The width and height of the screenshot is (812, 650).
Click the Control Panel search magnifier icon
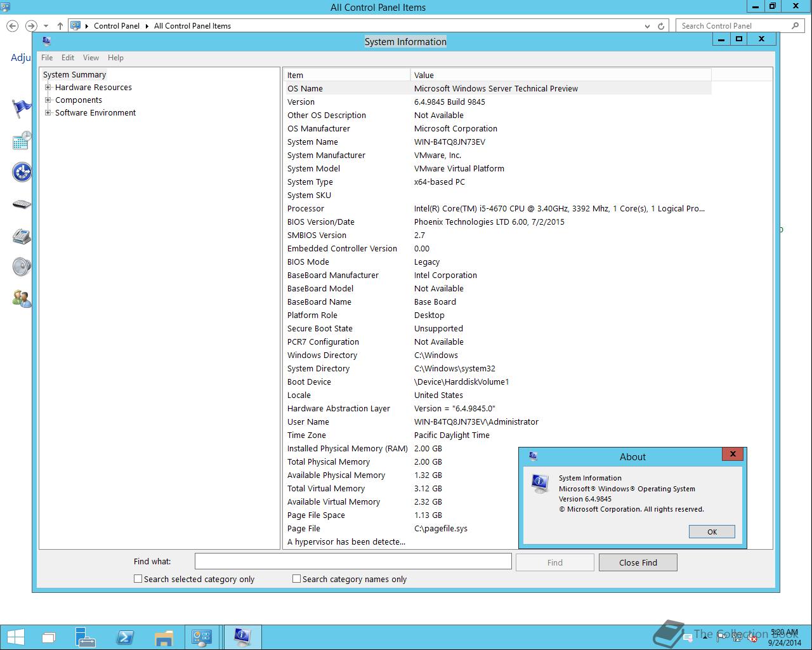click(795, 26)
